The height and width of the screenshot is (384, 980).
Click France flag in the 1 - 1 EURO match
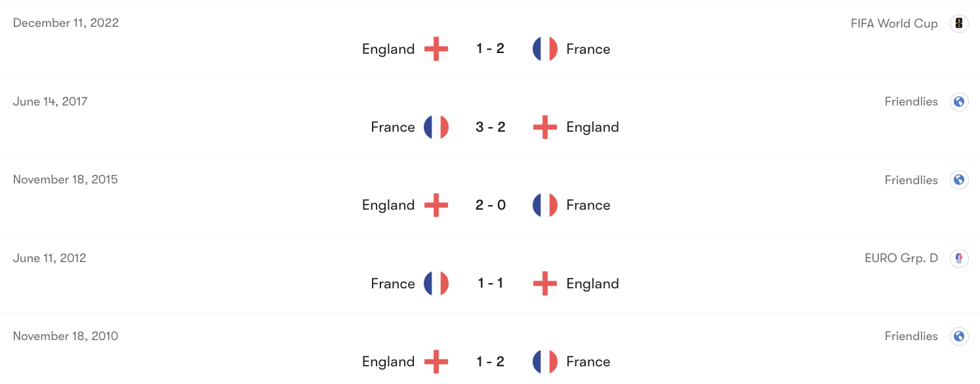coord(436,284)
